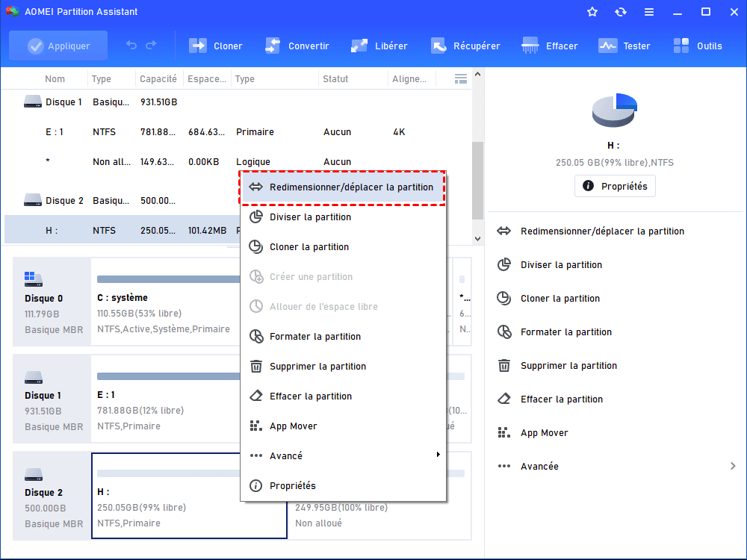Click the trash icon in right panel
Image resolution: width=747 pixels, height=560 pixels.
[x=504, y=366]
